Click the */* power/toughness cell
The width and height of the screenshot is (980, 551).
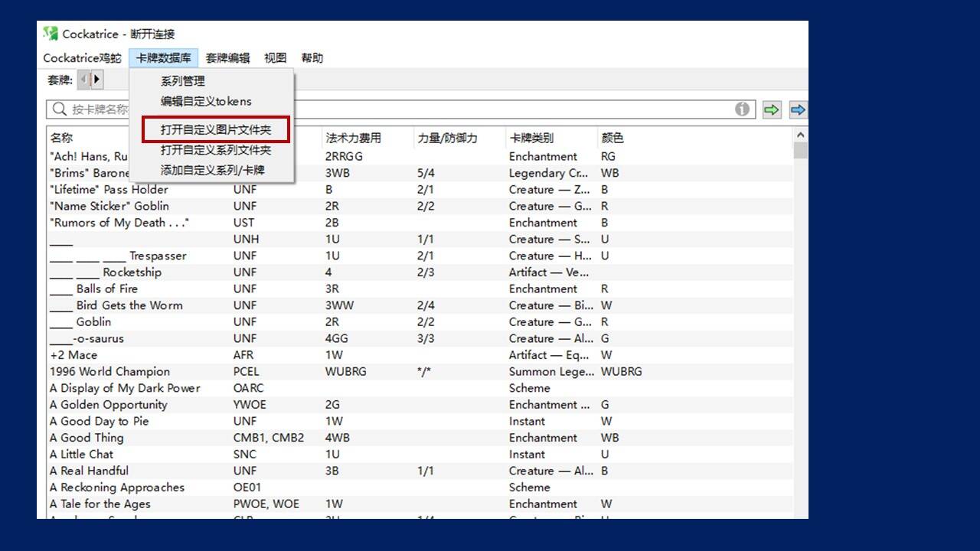click(425, 371)
